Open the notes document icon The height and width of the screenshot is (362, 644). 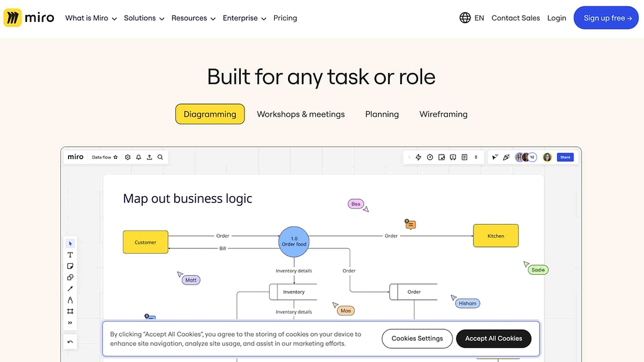pos(465,157)
